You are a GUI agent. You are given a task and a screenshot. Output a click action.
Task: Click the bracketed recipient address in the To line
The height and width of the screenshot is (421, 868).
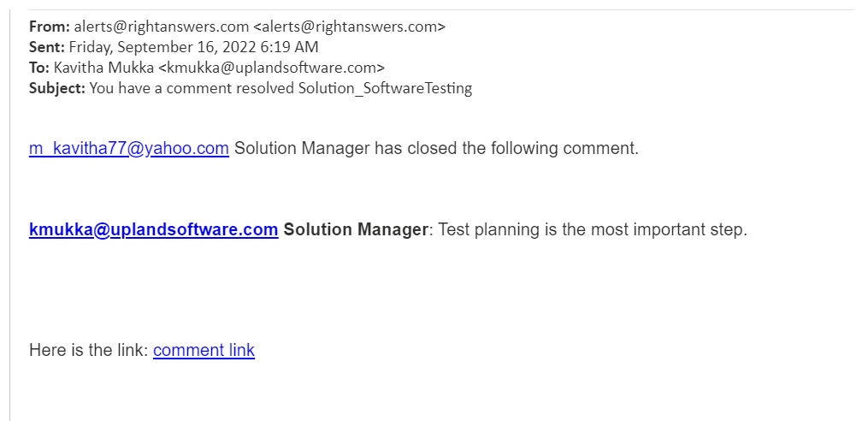(x=272, y=67)
